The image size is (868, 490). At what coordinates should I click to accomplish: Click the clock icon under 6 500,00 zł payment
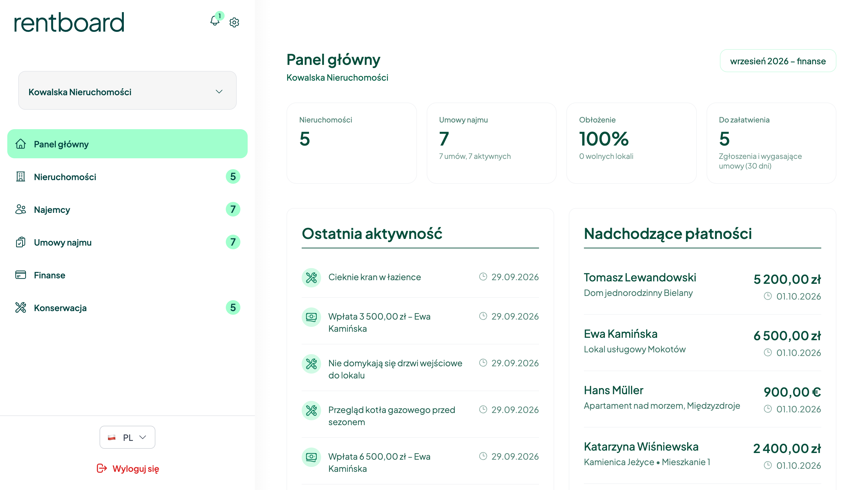tap(768, 352)
